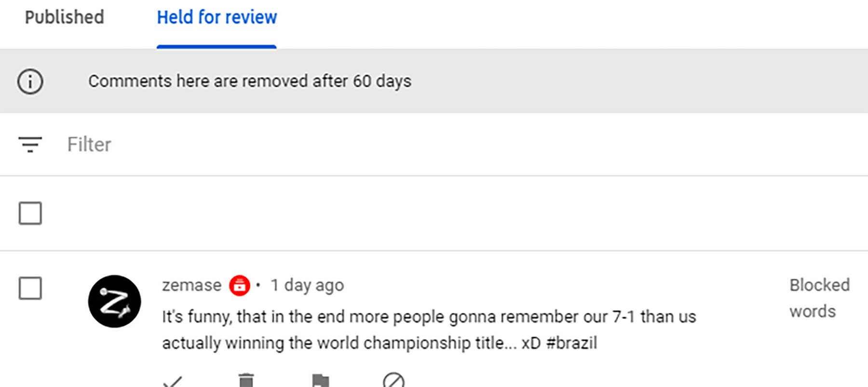Image resolution: width=868 pixels, height=387 pixels.
Task: Follow the #brazil hashtag link
Action: point(571,343)
